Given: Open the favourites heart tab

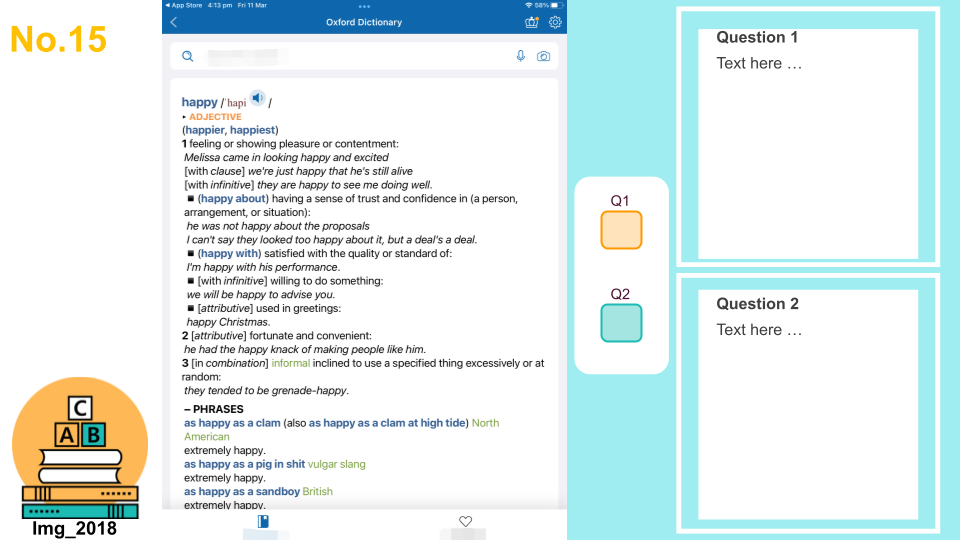Looking at the screenshot, I should point(465,522).
